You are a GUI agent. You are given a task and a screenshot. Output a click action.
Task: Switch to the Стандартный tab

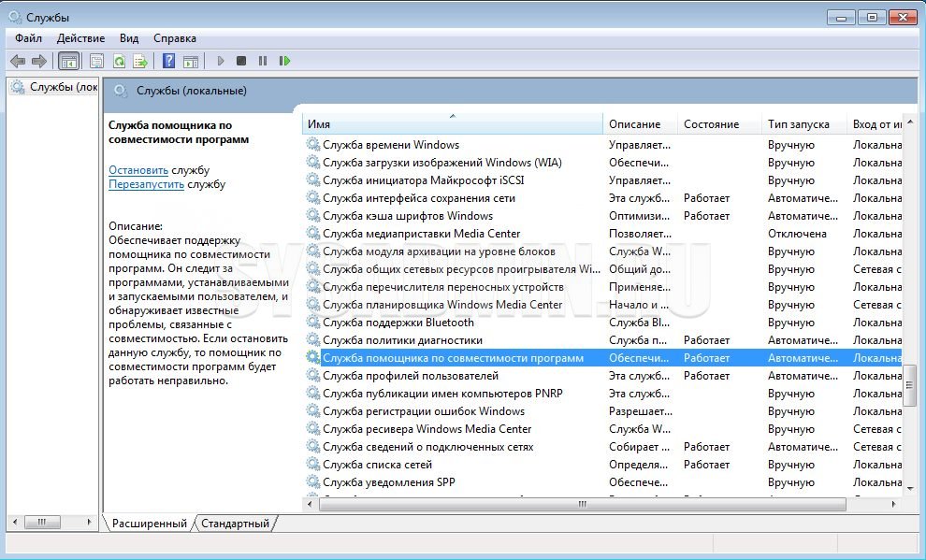[235, 524]
